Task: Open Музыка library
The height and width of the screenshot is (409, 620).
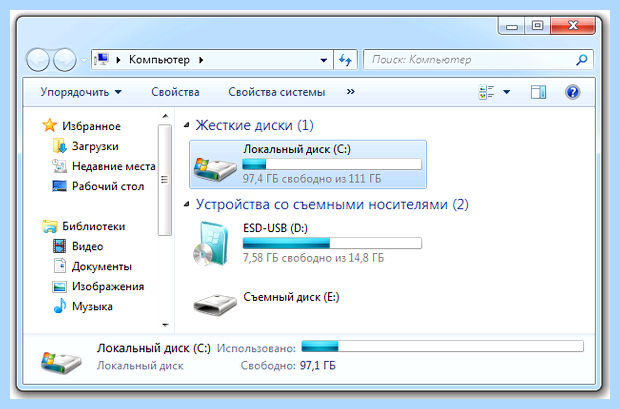Action: [x=92, y=307]
